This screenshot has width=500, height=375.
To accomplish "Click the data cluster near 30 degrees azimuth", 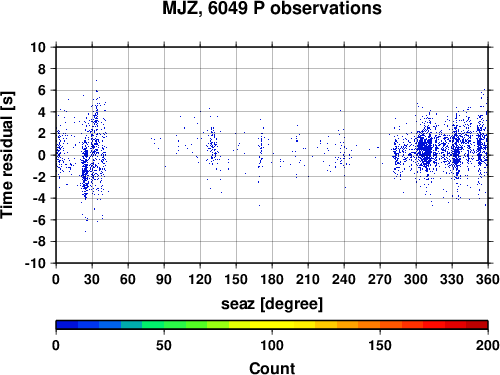I will (91, 157).
